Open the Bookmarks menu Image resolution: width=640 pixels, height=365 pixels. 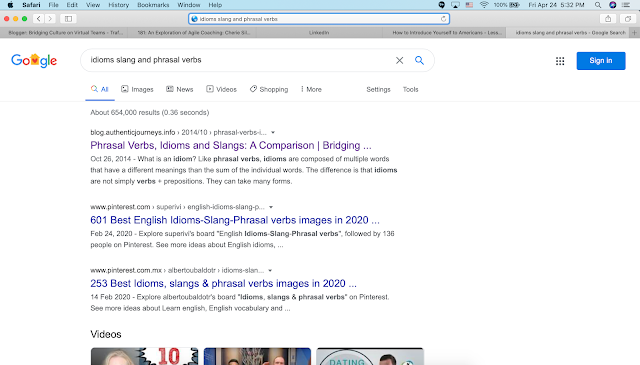point(153,5)
